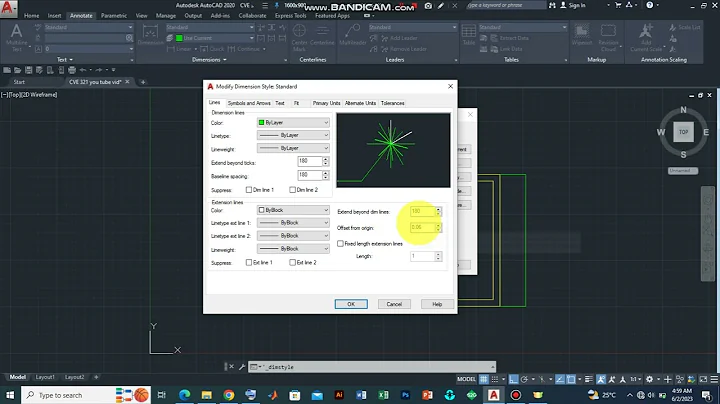The image size is (720, 404).
Task: Open the Home ribbon tab
Action: 31,16
